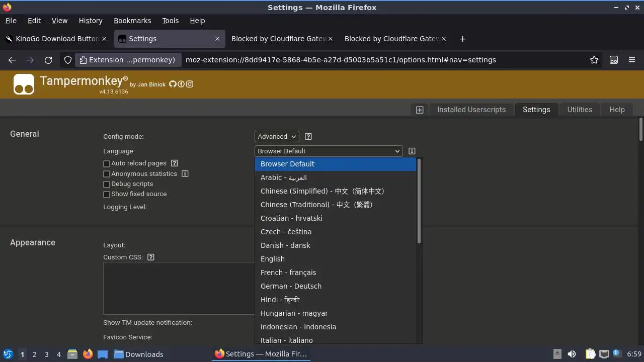Close the KinoGo Download Button tab
Viewport: 644px width, 362px height.
104,39
